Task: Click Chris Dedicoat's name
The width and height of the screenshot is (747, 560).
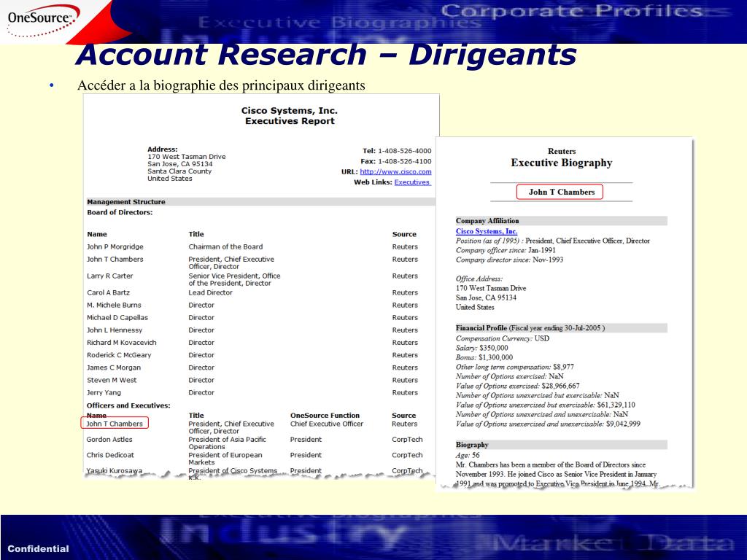Action: (110, 455)
